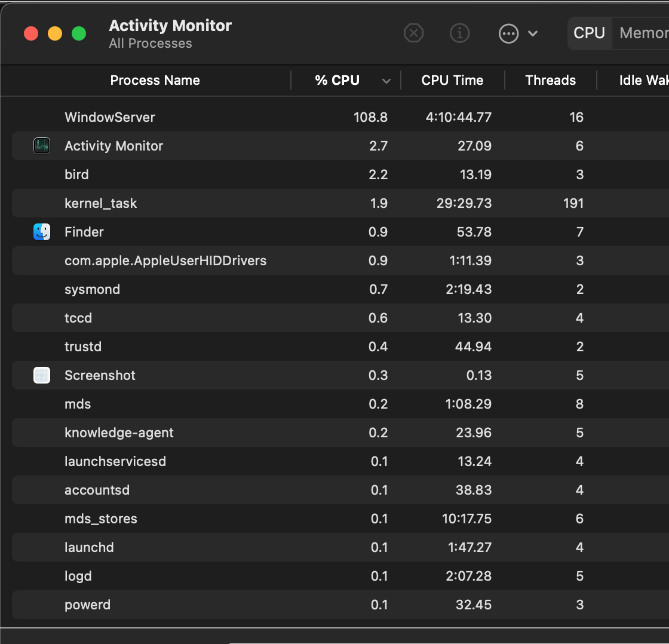The image size is (669, 644).
Task: Select the logd process
Action: pyautogui.click(x=78, y=576)
